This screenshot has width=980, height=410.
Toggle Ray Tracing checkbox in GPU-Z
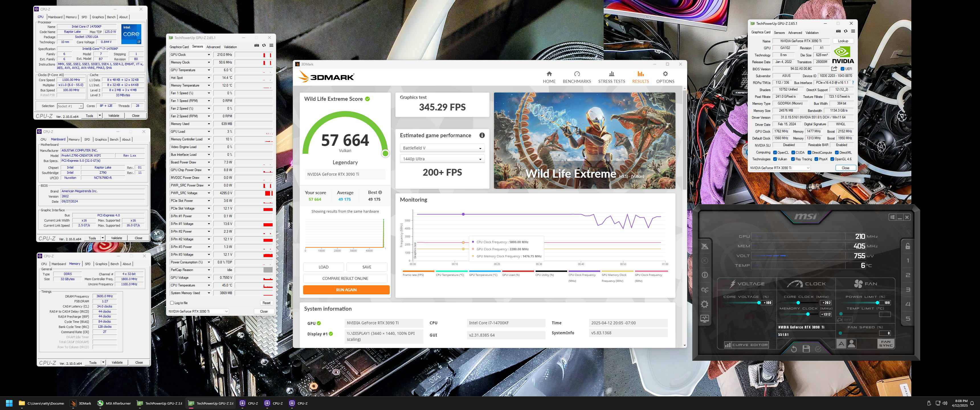pyautogui.click(x=793, y=159)
